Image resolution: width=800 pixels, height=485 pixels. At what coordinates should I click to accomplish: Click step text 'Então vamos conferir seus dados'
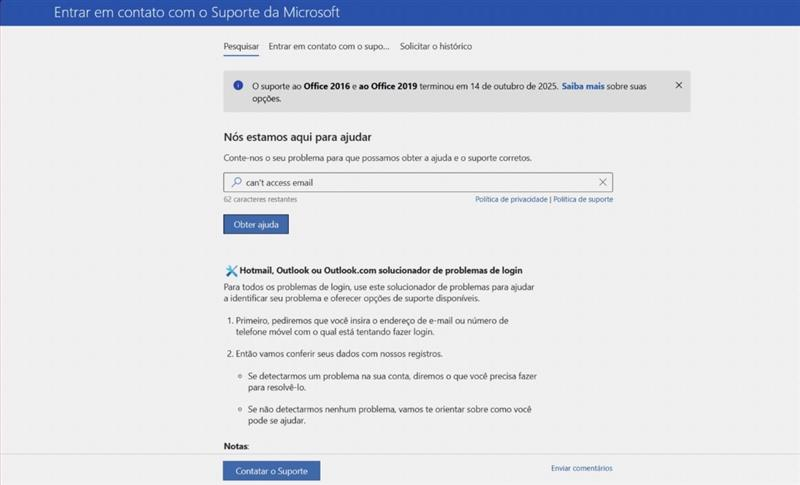(339, 353)
